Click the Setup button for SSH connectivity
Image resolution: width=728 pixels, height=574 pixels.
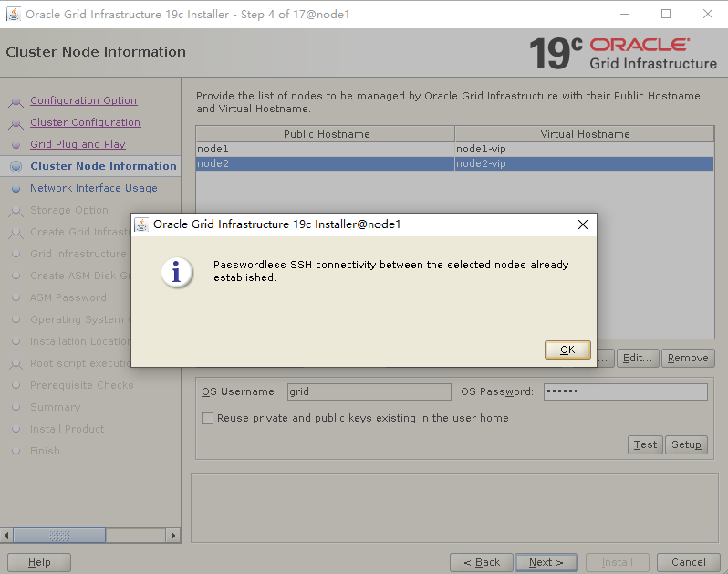tap(686, 445)
